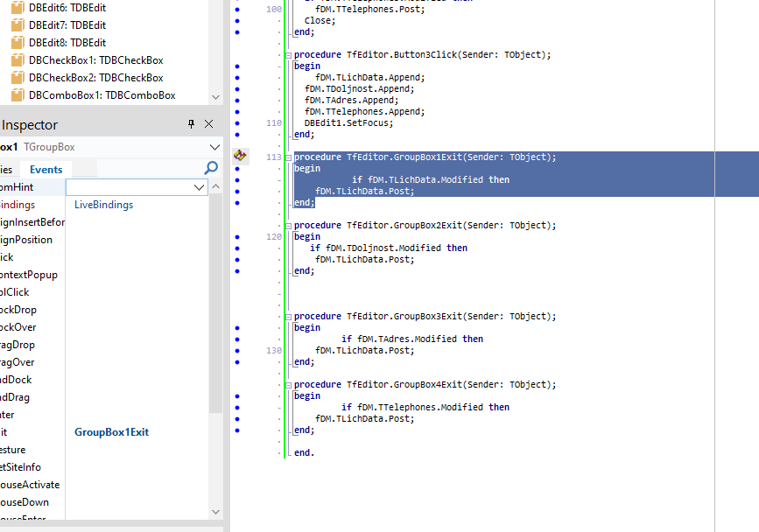Image resolution: width=759 pixels, height=532 pixels.
Task: Toggle breakpoint dot beside fDM.TAdres.Modified line
Action: [x=237, y=339]
